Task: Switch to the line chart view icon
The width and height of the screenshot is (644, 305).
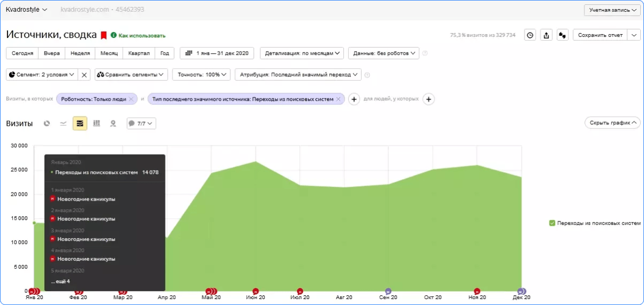Action: (63, 124)
